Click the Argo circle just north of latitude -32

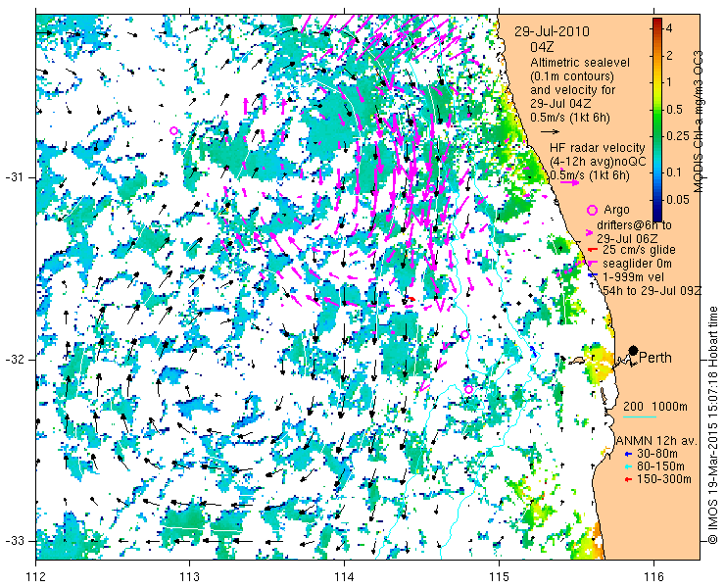point(464,334)
